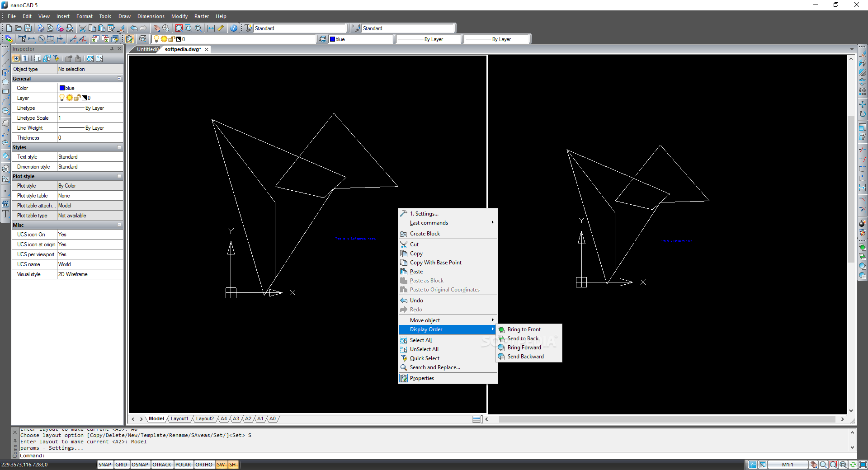Screen dimensions: 868x470
Task: Switch to the Untitled0 document tab
Action: 147,49
